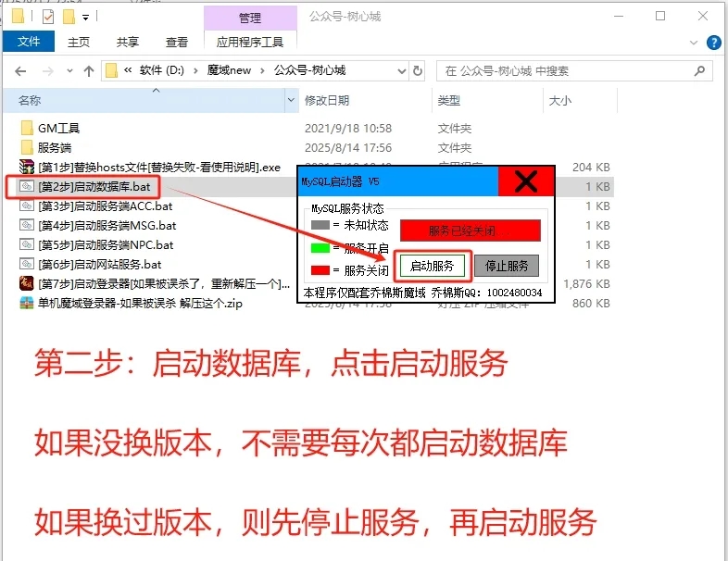The image size is (728, 561).
Task: Select the 第3步 启动服务端ACC.bat icon
Action: 27,206
